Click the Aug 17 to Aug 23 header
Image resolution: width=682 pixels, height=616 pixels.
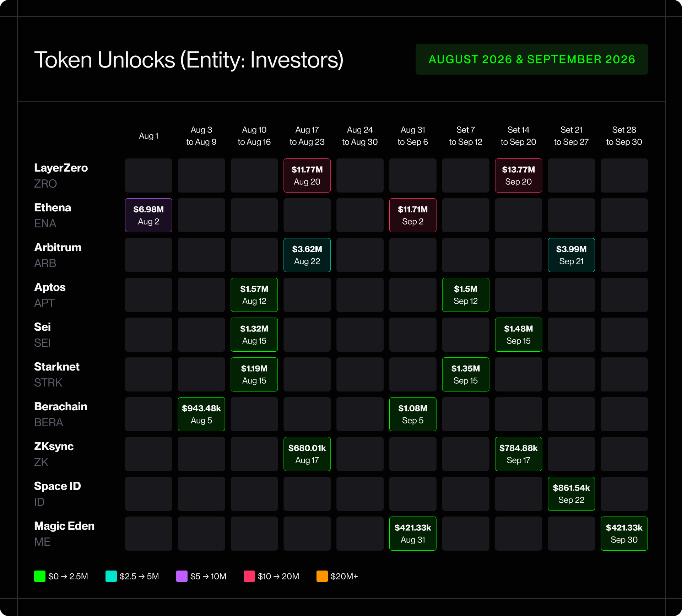[x=307, y=136]
